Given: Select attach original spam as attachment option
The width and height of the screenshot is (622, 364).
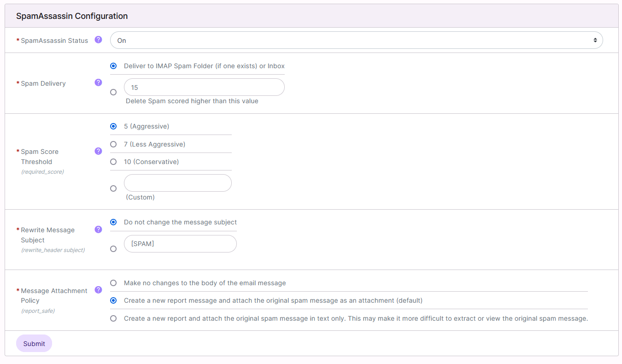Looking at the screenshot, I should [113, 300].
